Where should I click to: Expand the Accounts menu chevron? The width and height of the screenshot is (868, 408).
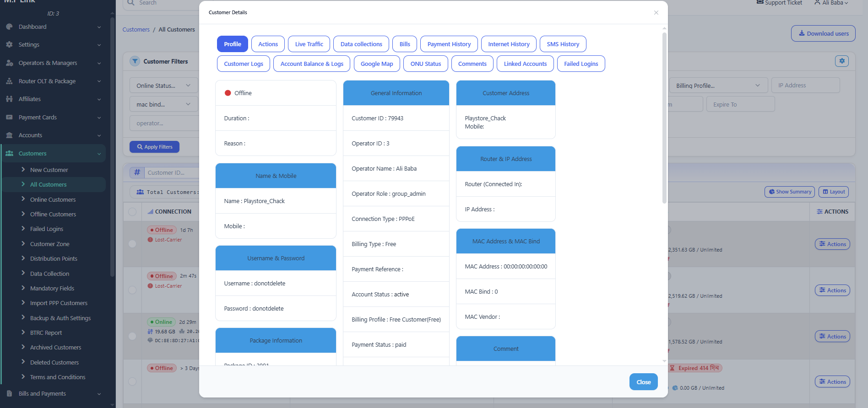99,135
